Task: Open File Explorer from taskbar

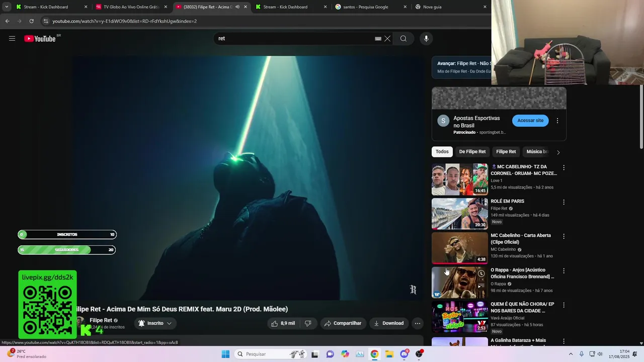Action: pos(389,354)
